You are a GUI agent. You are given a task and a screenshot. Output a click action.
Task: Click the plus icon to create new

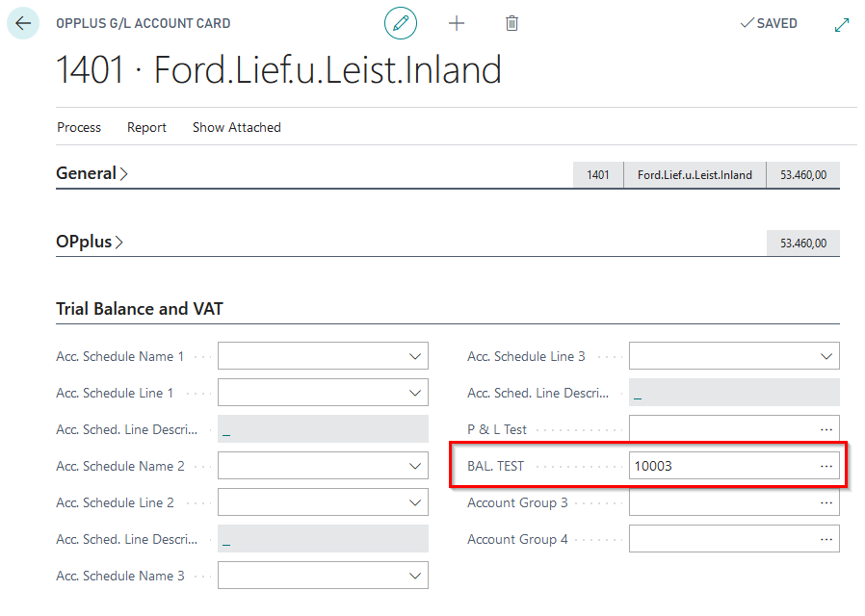457,23
